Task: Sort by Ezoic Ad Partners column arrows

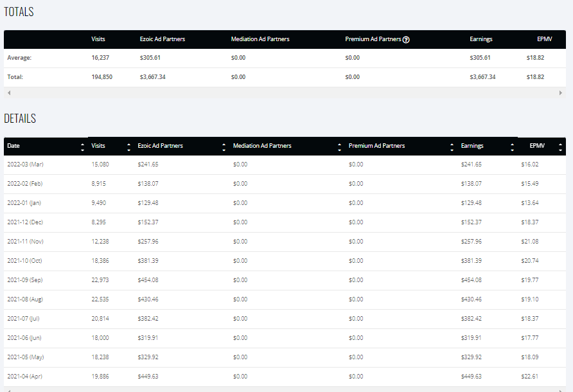Action: point(224,147)
